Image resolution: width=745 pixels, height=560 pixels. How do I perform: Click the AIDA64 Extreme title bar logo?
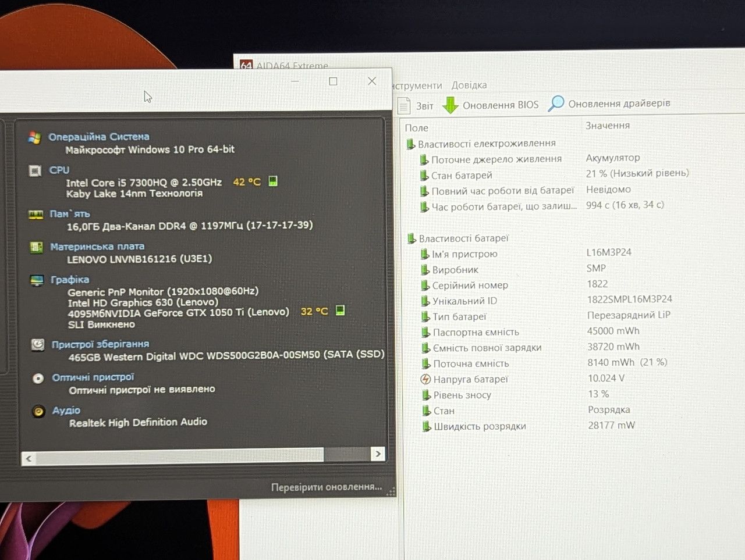pos(246,66)
